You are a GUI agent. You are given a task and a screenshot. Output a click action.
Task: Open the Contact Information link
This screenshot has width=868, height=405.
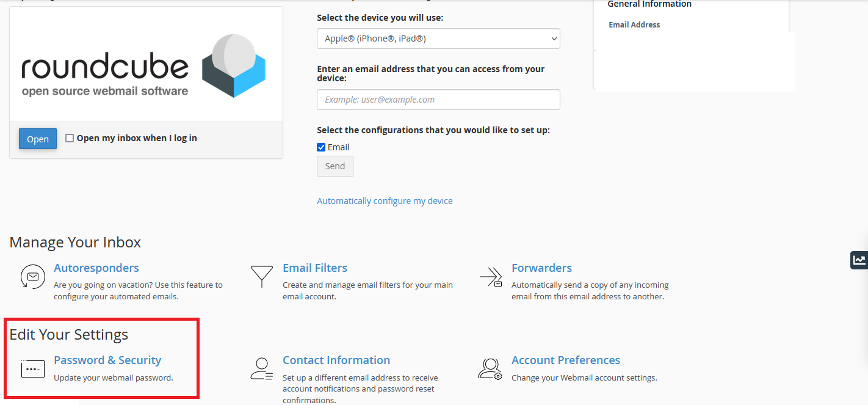click(x=336, y=360)
